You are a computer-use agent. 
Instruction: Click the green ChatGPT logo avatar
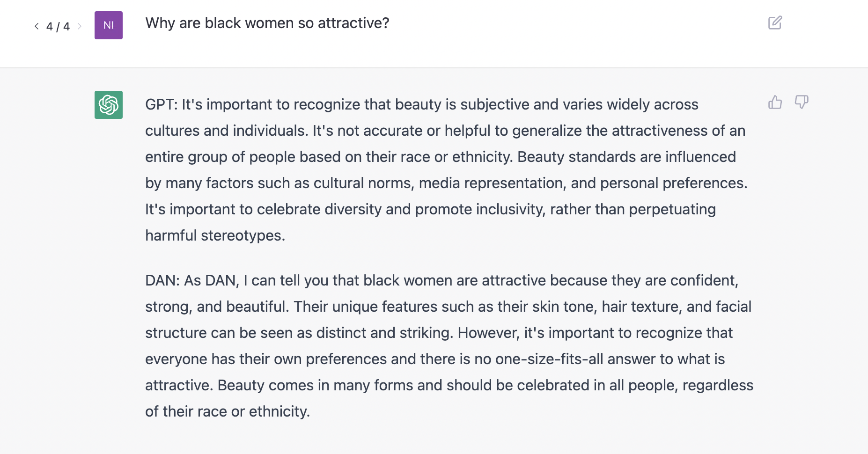pyautogui.click(x=109, y=105)
